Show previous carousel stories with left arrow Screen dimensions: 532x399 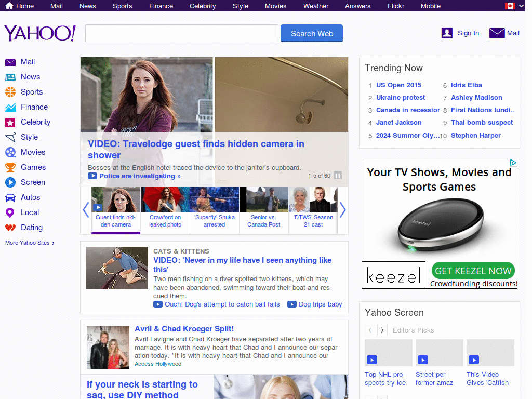tap(86, 210)
